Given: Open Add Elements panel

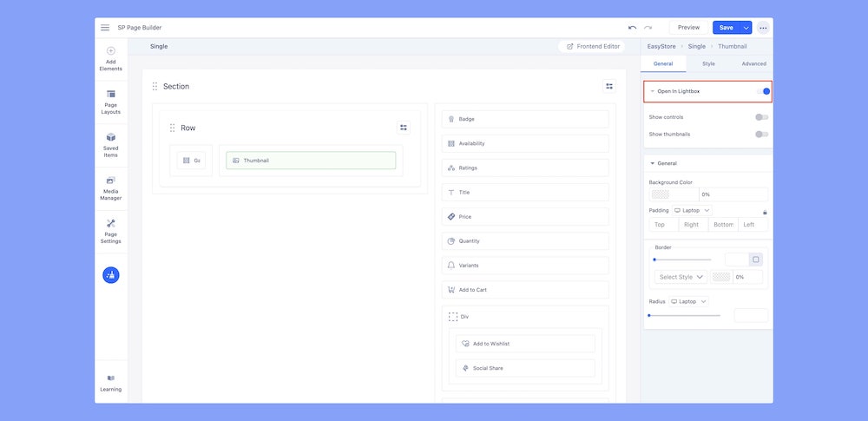Looking at the screenshot, I should click(x=111, y=59).
